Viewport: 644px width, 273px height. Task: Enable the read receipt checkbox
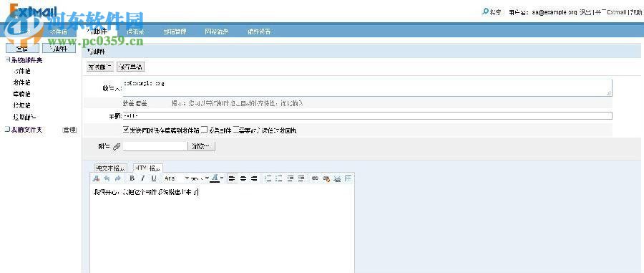(x=235, y=130)
